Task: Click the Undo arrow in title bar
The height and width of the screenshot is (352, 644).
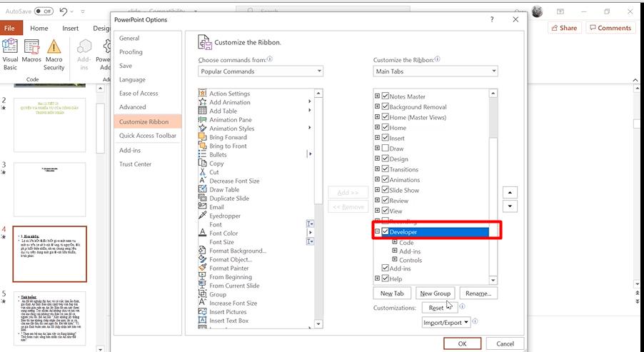Action: tap(64, 11)
